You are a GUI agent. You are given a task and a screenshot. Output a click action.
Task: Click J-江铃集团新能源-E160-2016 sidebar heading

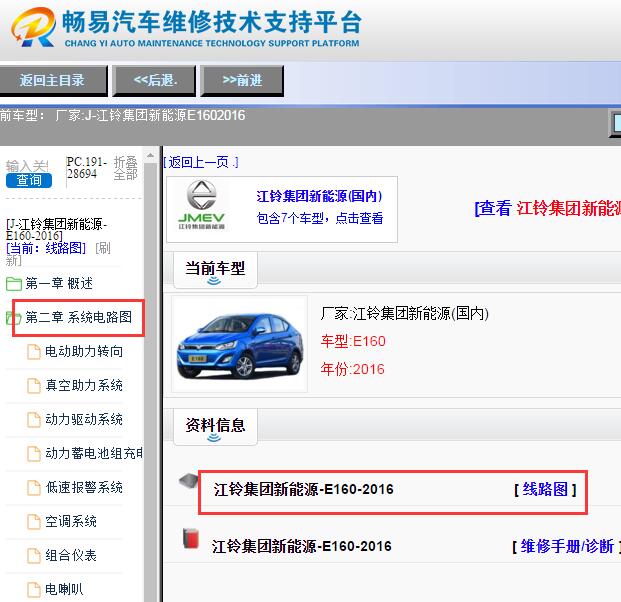[56, 230]
